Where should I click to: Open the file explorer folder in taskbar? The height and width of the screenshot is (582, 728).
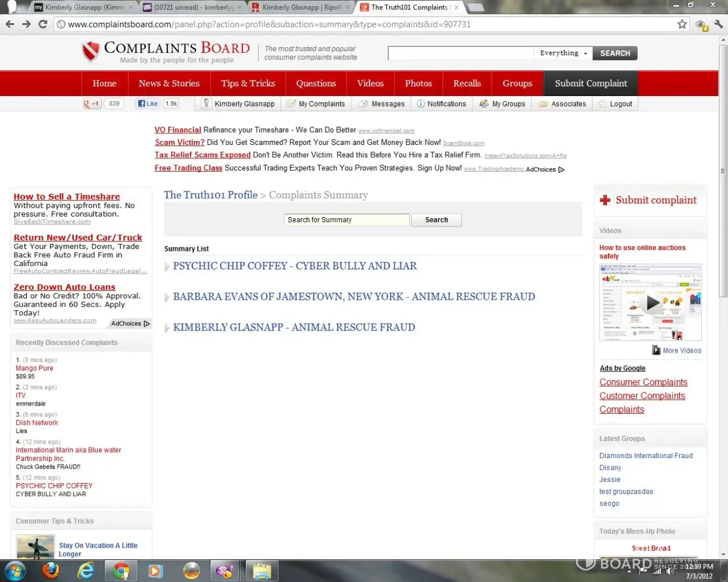pyautogui.click(x=261, y=570)
